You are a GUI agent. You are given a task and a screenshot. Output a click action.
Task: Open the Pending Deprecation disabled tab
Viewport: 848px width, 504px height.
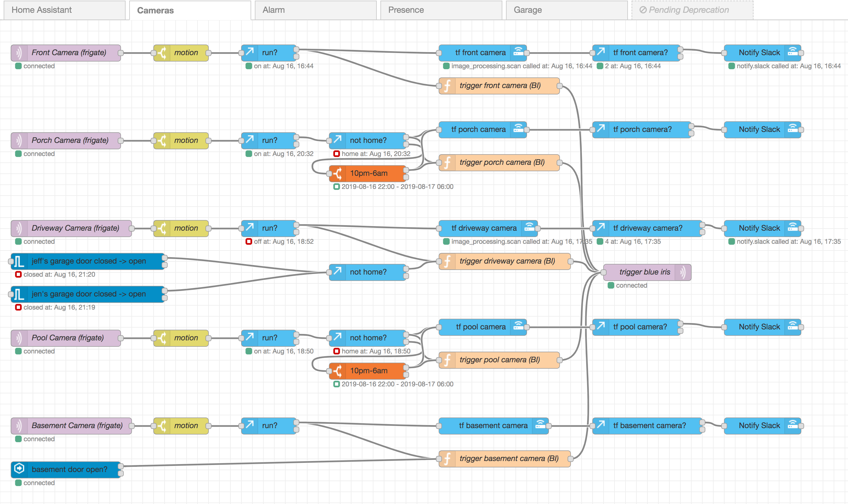coord(693,10)
